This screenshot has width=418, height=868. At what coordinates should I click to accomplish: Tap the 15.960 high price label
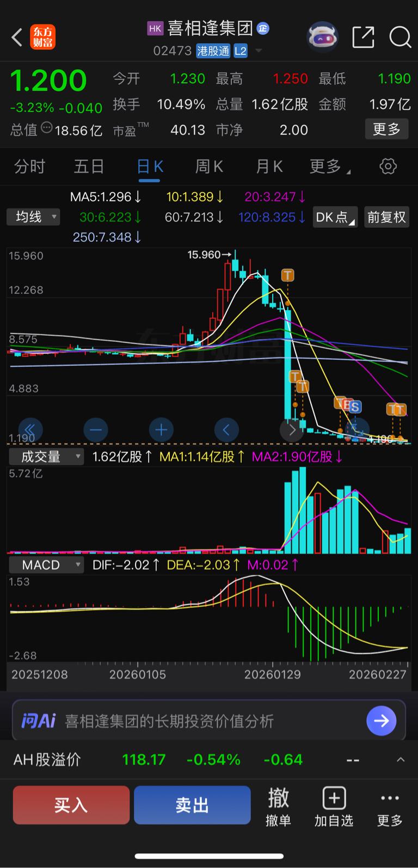[x=204, y=255]
